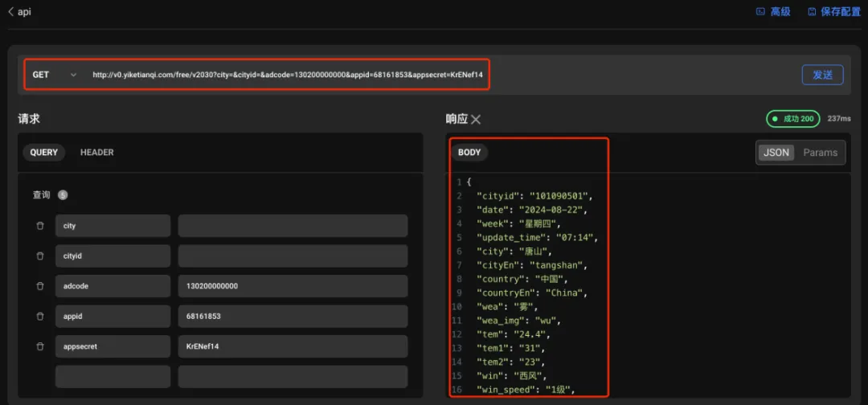
Task: Delete the appid query parameter
Action: tap(40, 316)
